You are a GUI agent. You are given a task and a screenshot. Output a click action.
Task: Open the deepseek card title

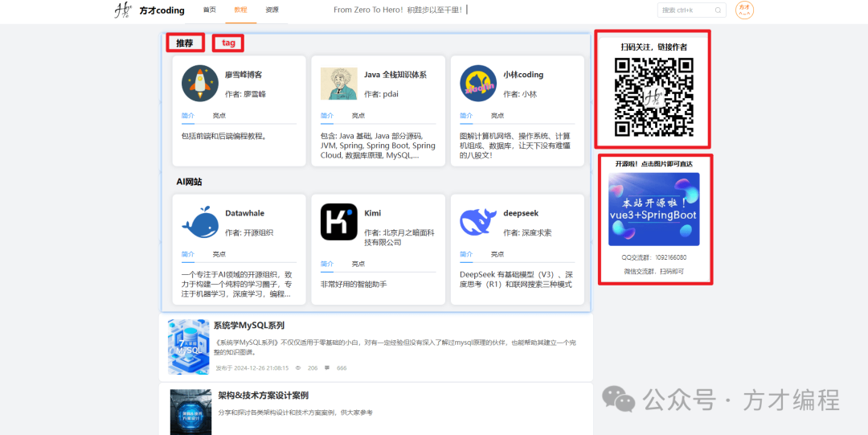(521, 213)
